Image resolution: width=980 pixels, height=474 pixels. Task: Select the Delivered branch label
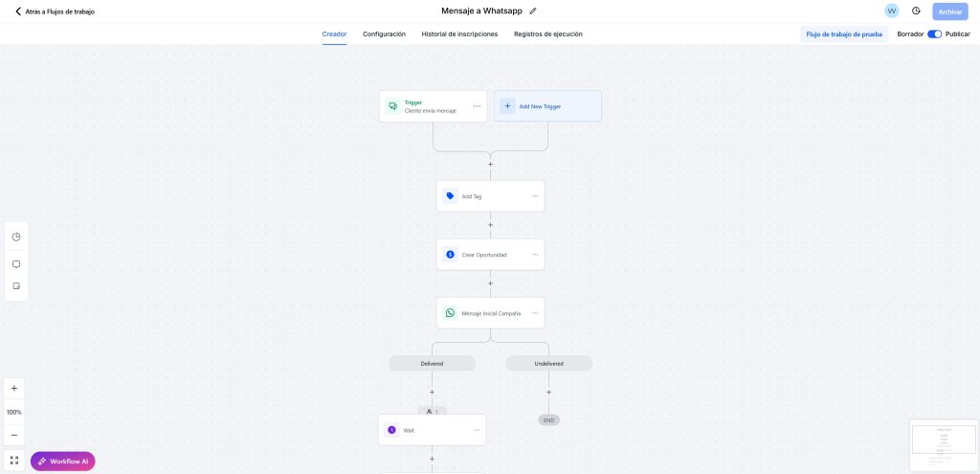[x=432, y=363]
